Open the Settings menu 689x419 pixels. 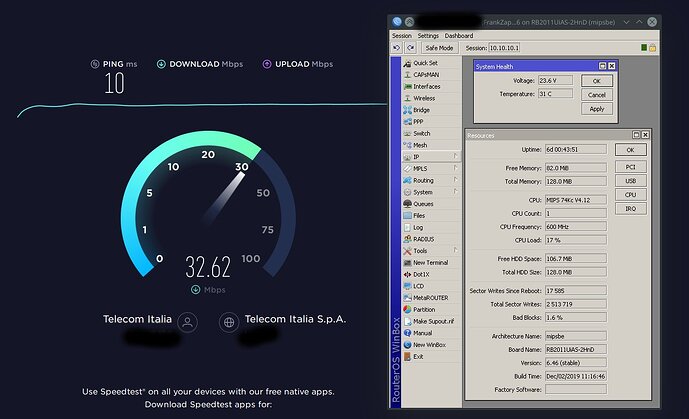coord(428,36)
